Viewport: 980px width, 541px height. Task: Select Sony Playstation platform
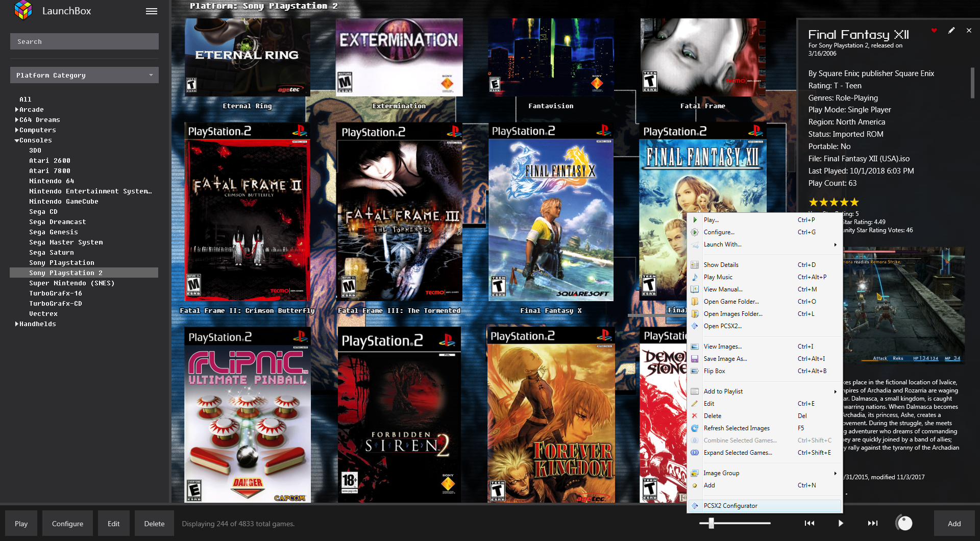tap(62, 263)
